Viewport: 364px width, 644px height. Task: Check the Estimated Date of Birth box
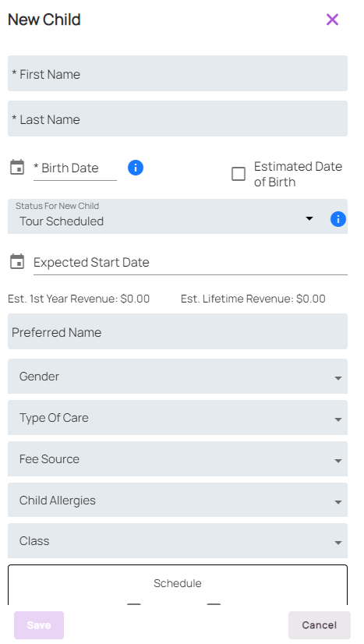239,174
